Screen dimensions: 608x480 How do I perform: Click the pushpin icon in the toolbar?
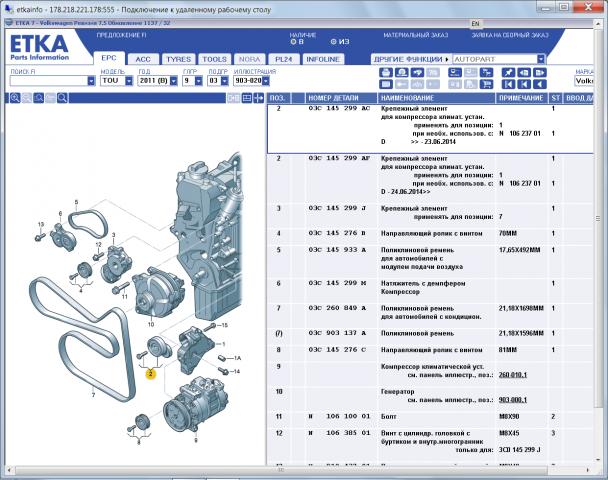(508, 73)
